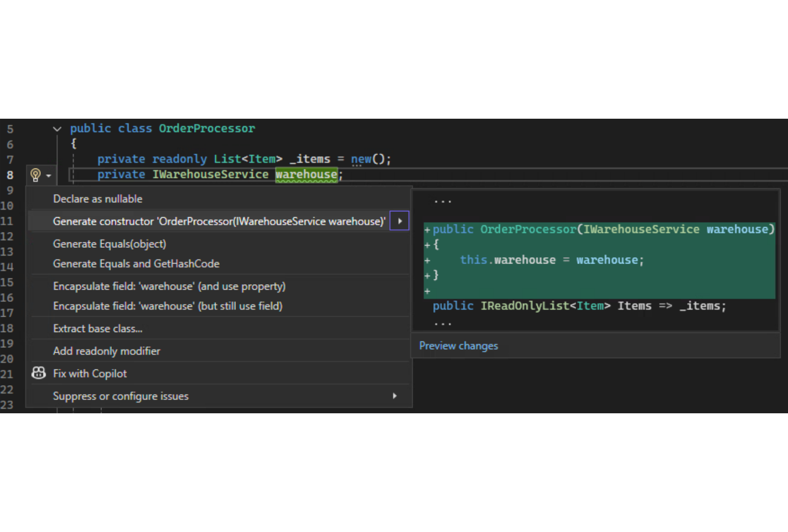Select Declare as nullable
Image resolution: width=788 pixels, height=532 pixels.
pyautogui.click(x=98, y=199)
